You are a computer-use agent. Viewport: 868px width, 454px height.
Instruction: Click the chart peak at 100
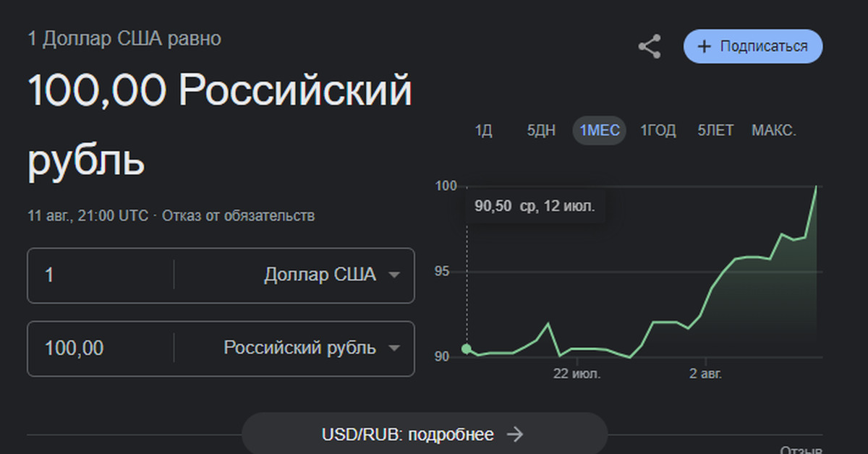click(817, 187)
